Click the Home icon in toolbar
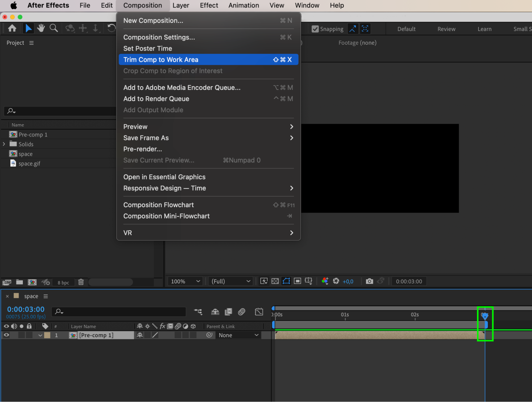Viewport: 532px width, 402px height. point(12,28)
